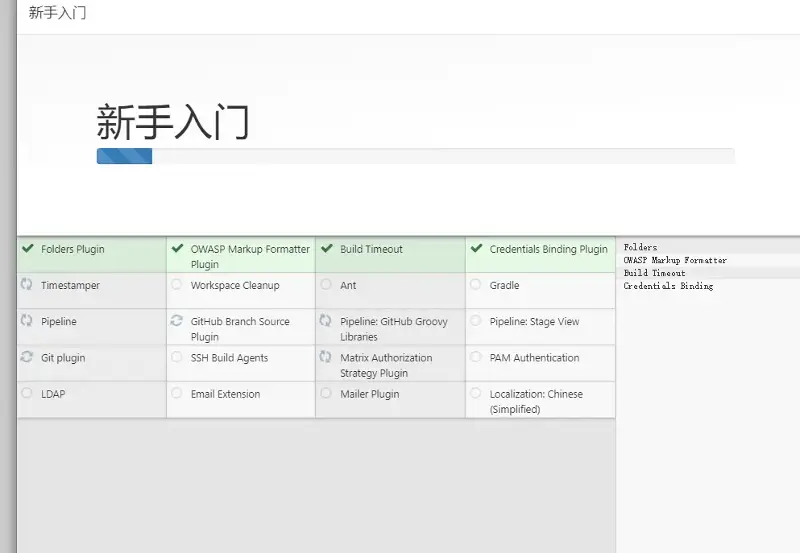Click Credentials Binding entry in the log panel
This screenshot has width=800, height=553.
(x=668, y=286)
